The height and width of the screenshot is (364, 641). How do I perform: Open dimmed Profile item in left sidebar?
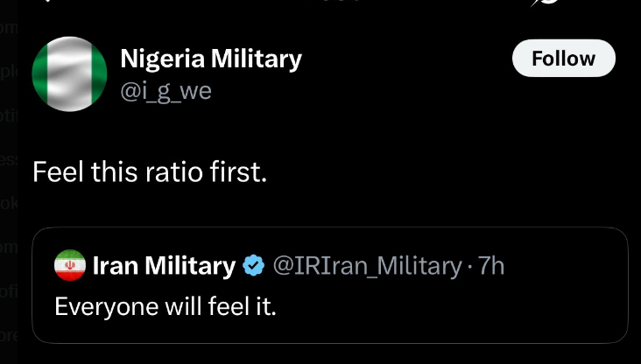[9, 291]
